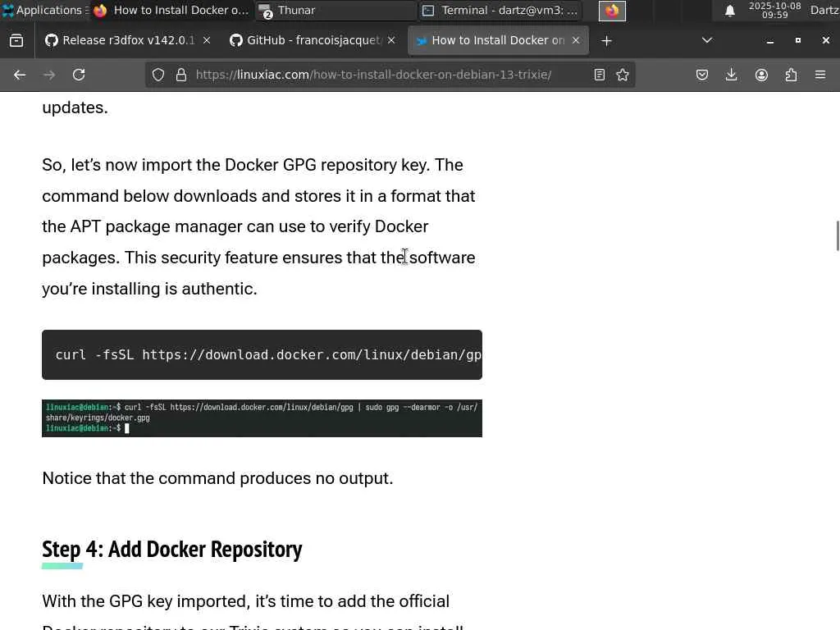Click the forward navigation arrow

pyautogui.click(x=49, y=75)
